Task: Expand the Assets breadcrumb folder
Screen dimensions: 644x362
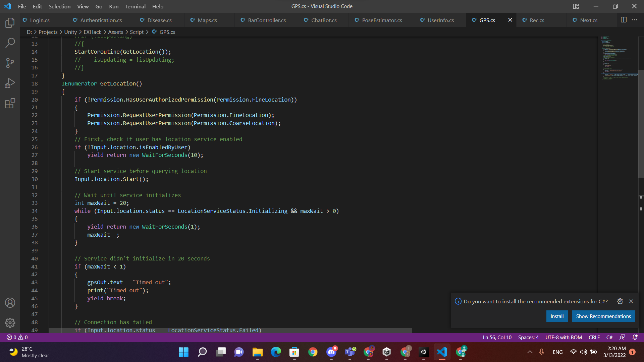Action: pyautogui.click(x=115, y=32)
